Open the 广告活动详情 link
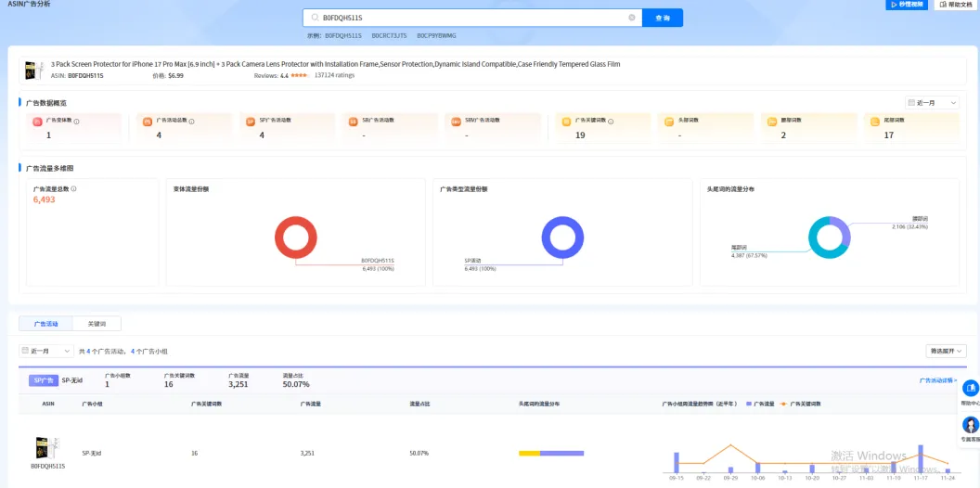 click(x=938, y=380)
